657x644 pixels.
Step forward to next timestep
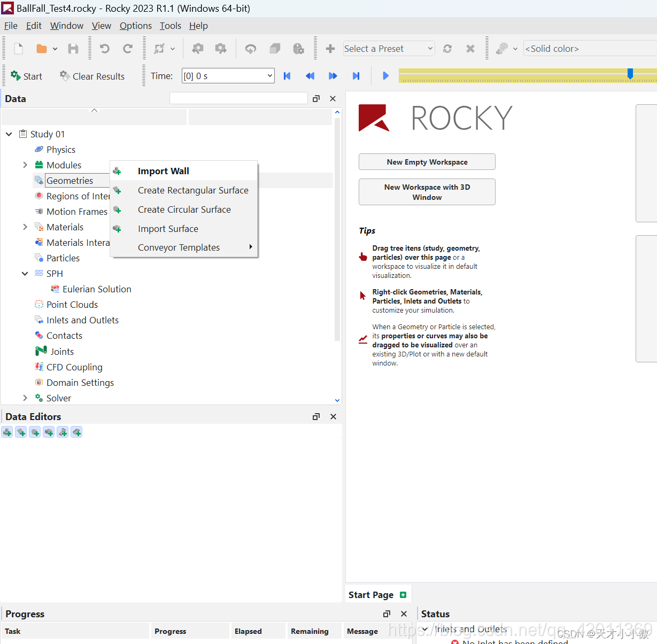[x=333, y=76]
